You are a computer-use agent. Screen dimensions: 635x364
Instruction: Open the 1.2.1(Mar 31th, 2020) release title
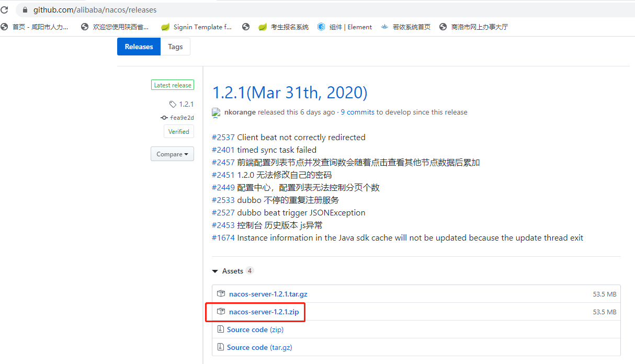[290, 93]
